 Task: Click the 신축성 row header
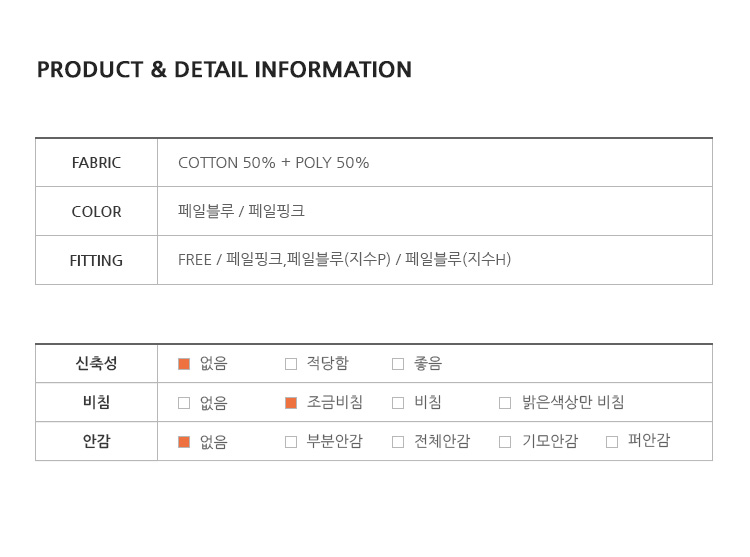point(96,363)
